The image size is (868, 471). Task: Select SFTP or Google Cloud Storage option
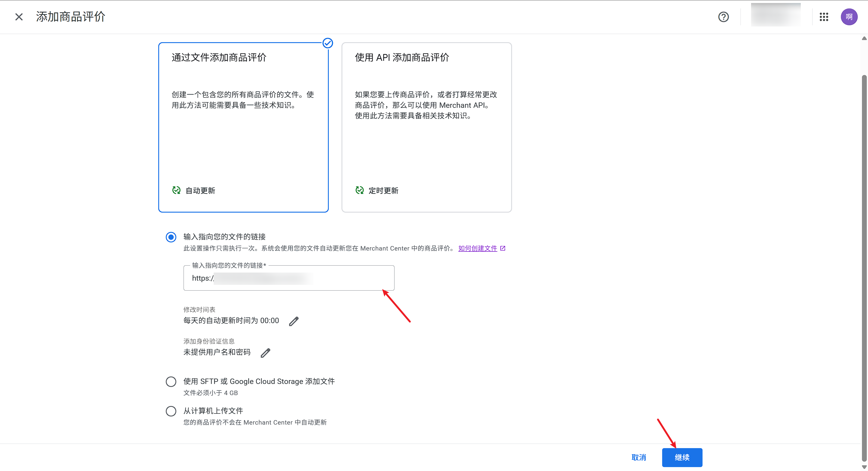click(x=171, y=382)
